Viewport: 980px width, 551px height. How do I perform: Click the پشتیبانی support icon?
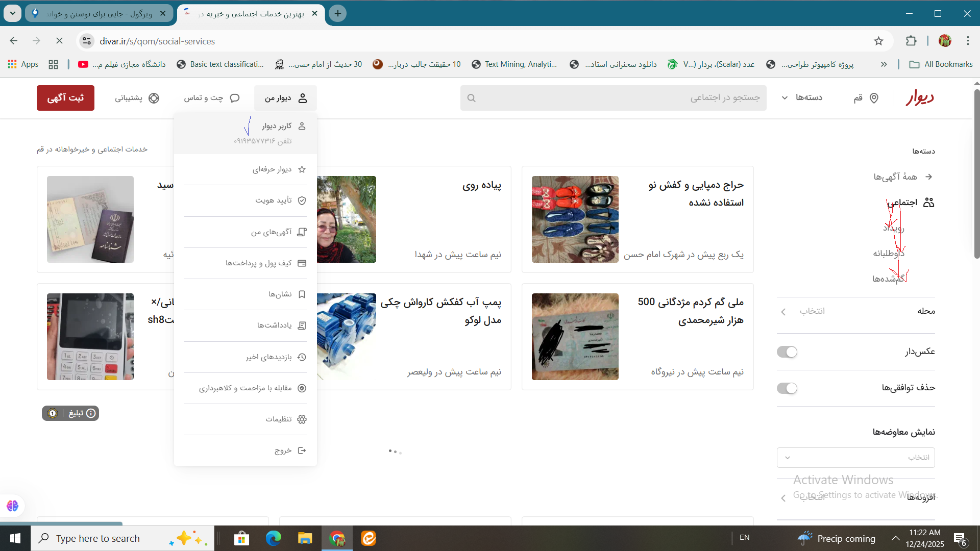pyautogui.click(x=154, y=98)
